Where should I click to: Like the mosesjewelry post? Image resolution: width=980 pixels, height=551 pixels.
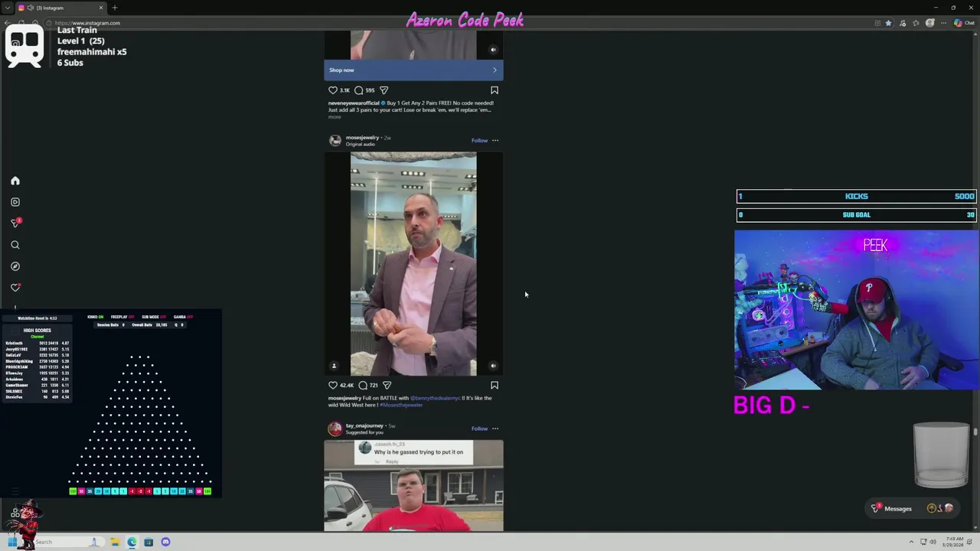click(333, 386)
